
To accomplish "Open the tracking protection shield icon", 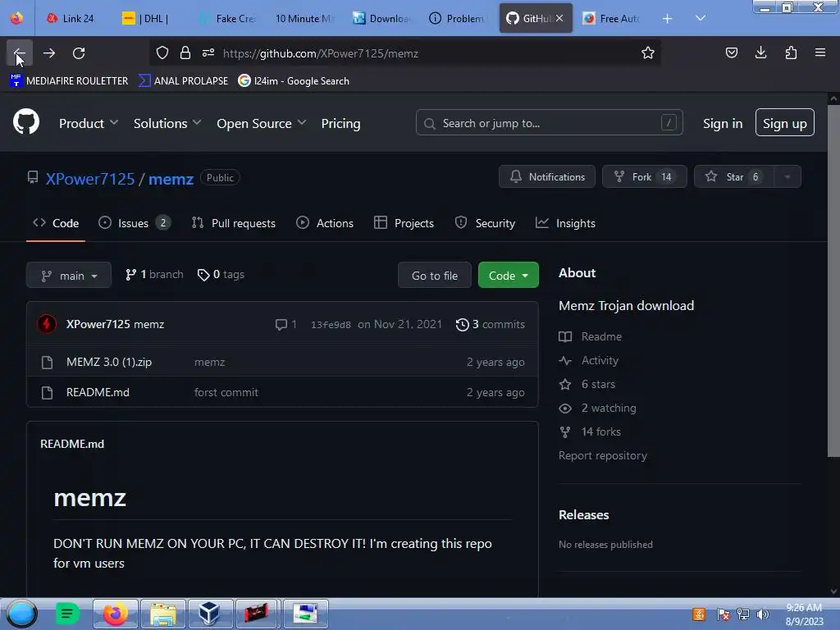I will coord(162,53).
